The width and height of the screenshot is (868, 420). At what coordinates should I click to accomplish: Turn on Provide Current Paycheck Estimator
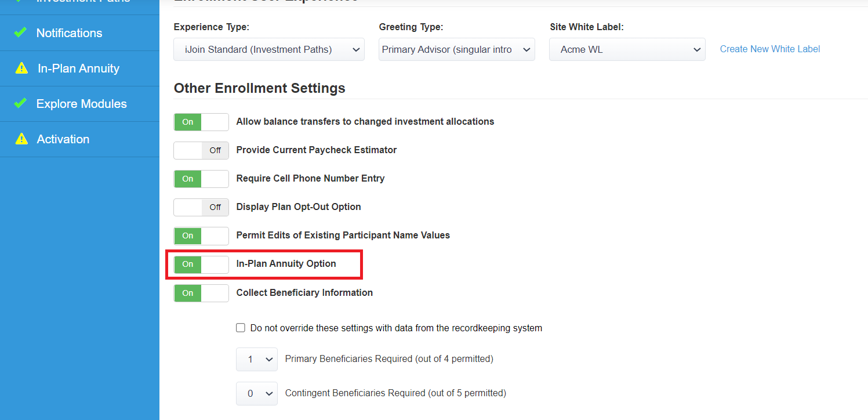201,150
